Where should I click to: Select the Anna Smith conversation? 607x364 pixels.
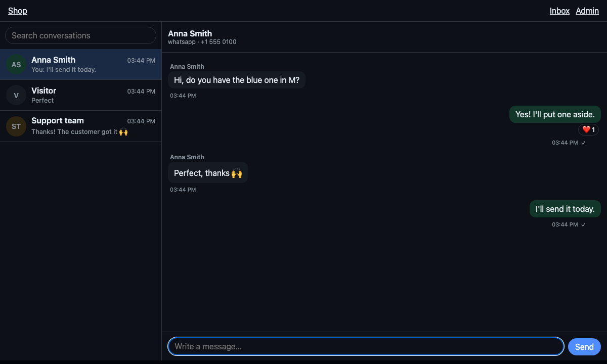click(80, 65)
